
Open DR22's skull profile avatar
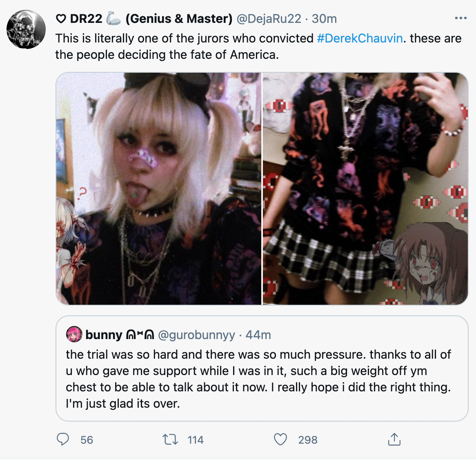(26, 29)
